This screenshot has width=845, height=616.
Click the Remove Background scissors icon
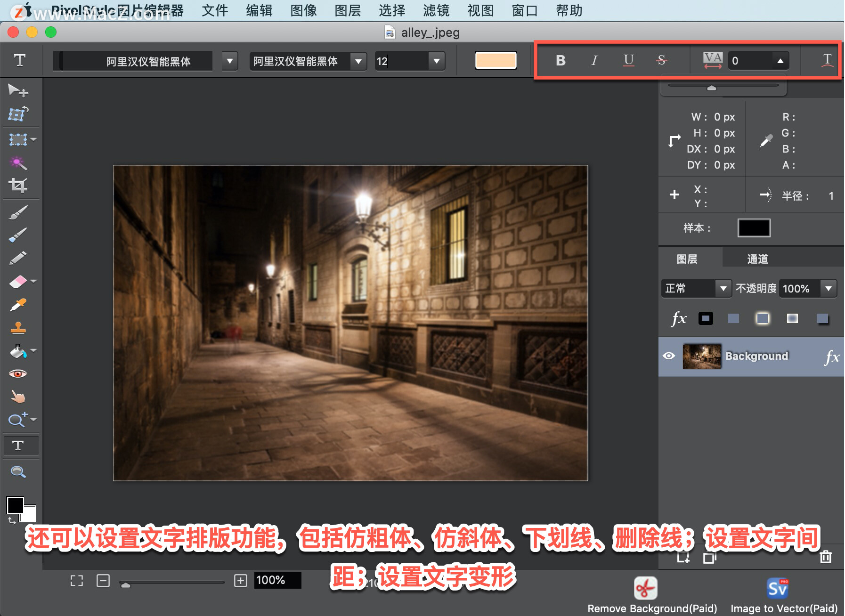645,587
